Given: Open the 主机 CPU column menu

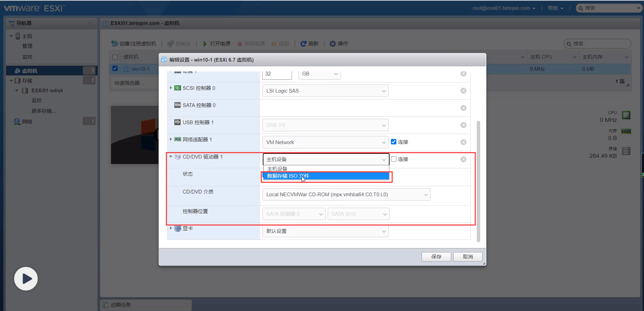Looking at the screenshot, I should pos(575,57).
